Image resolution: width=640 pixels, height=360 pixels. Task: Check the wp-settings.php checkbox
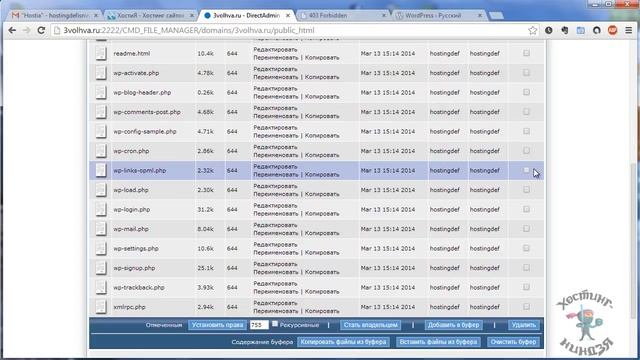tap(526, 248)
